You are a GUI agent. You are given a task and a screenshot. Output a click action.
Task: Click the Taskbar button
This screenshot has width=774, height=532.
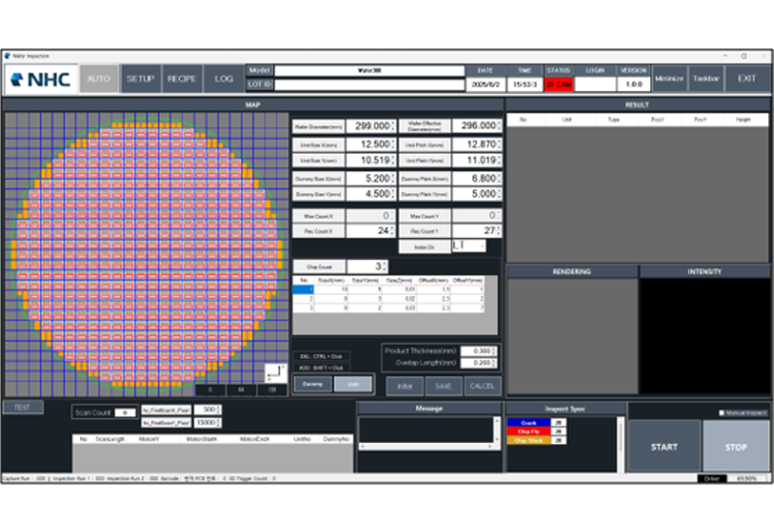click(705, 78)
